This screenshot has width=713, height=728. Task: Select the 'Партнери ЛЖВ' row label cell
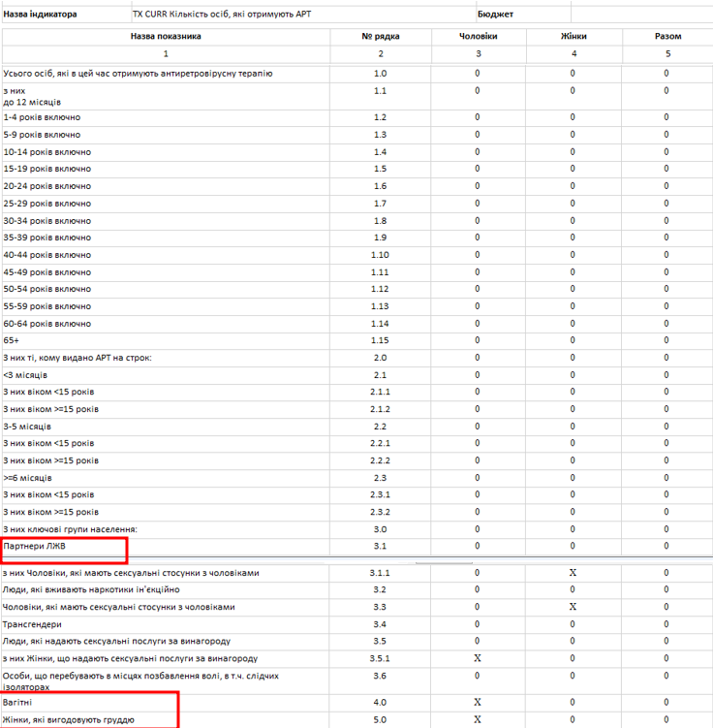pos(166,547)
